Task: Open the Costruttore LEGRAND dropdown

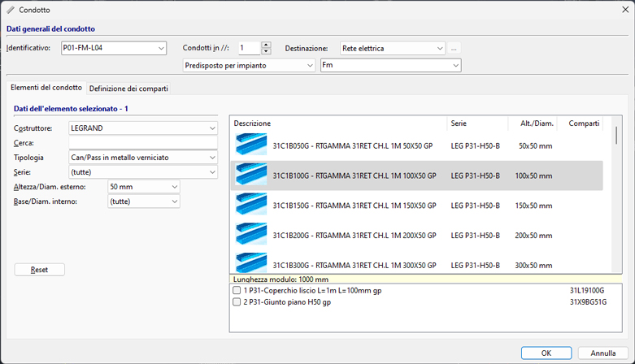Action: tap(212, 128)
